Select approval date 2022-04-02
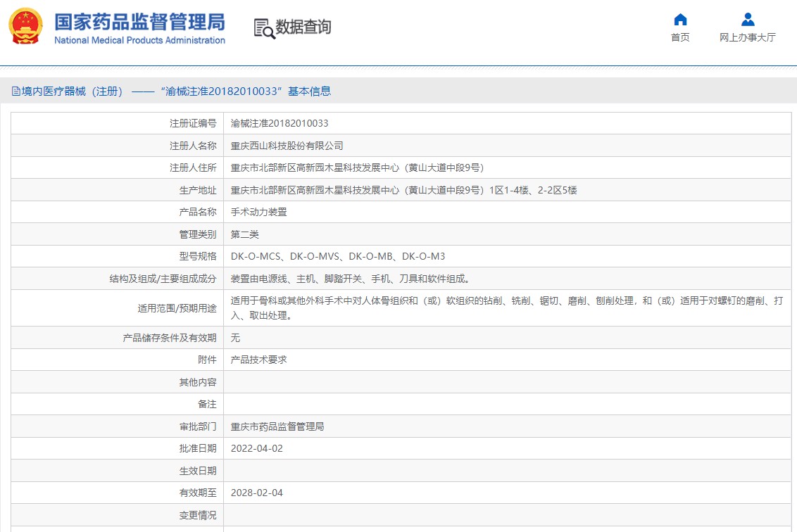This screenshot has height=532, width=797. (257, 449)
